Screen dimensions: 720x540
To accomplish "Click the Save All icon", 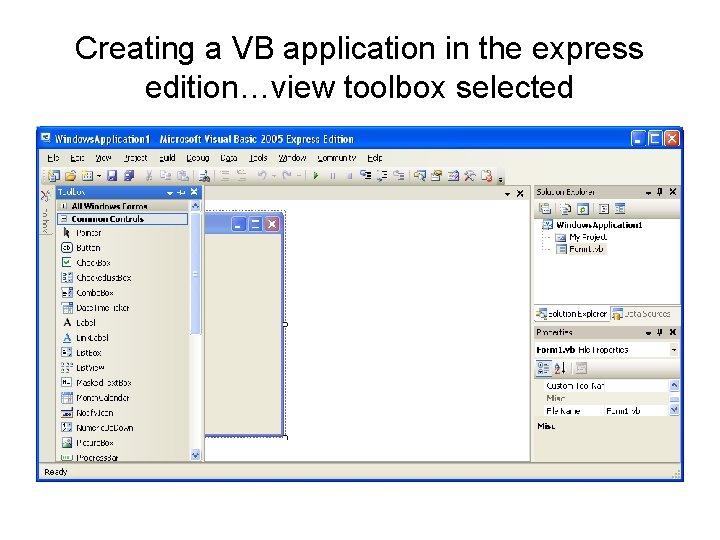I will tap(129, 175).
